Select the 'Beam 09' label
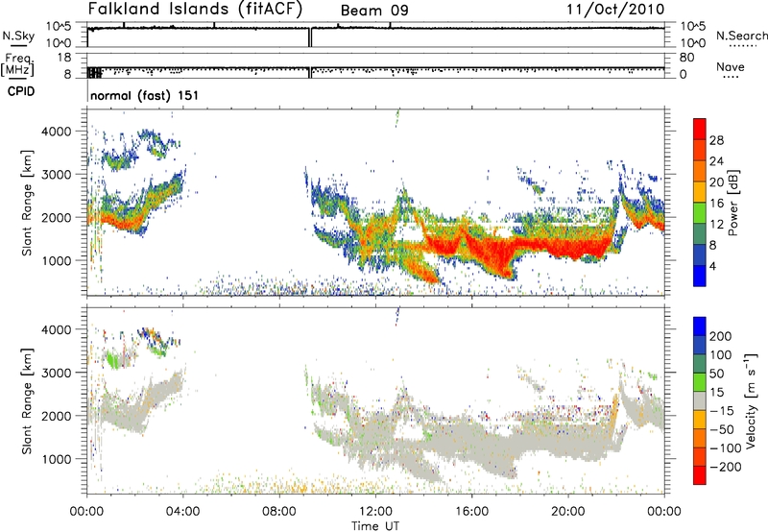 [374, 11]
